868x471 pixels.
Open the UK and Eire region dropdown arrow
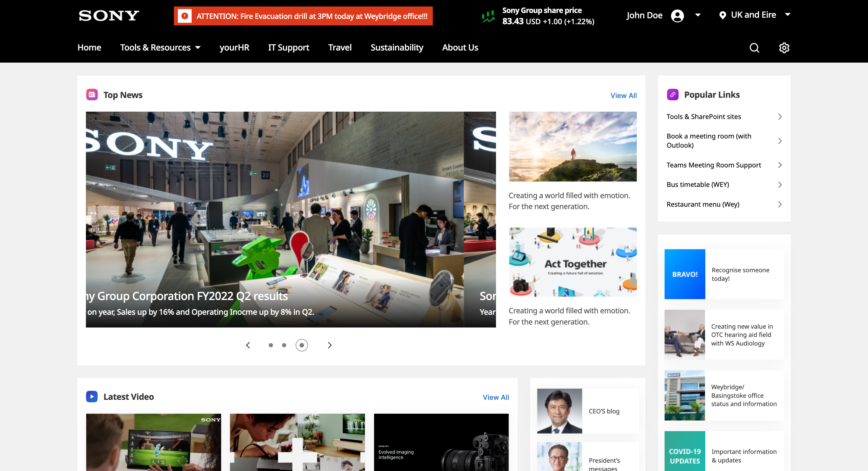(787, 14)
